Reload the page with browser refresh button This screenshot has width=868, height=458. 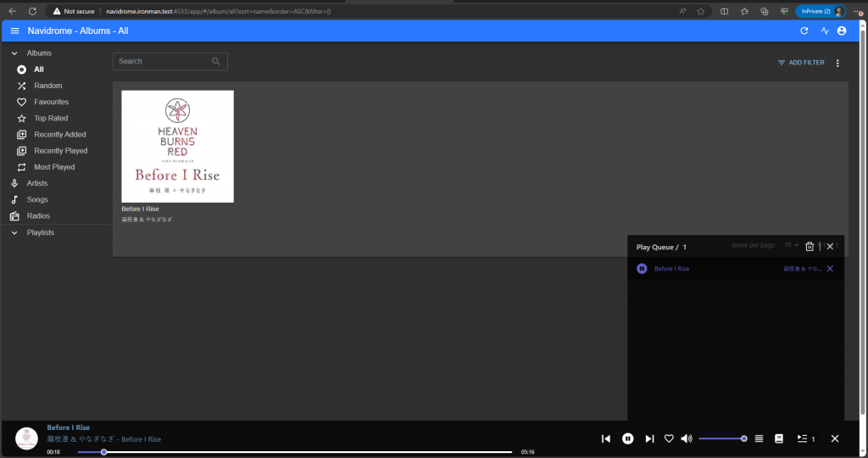point(33,11)
